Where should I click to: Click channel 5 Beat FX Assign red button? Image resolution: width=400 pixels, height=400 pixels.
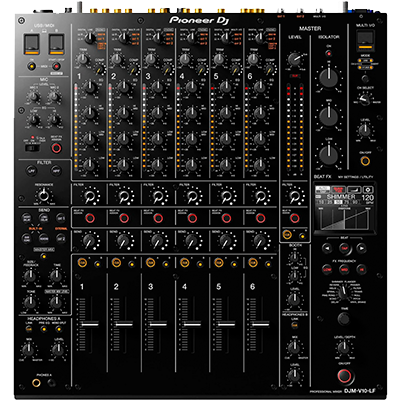click(x=226, y=218)
